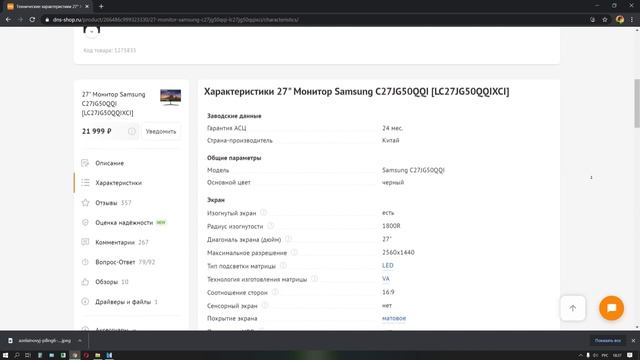This screenshot has width=640, height=360.
Task: Open the Обзоры section
Action: 107,282
